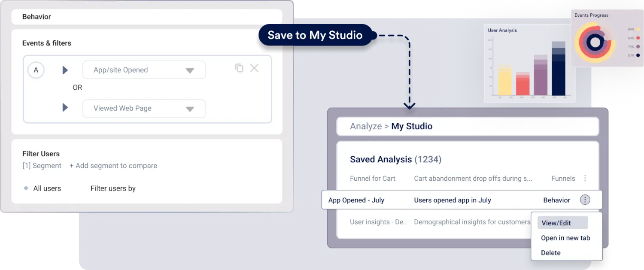Expand the App/site Opened event triangle
The height and width of the screenshot is (270, 644).
click(x=65, y=70)
